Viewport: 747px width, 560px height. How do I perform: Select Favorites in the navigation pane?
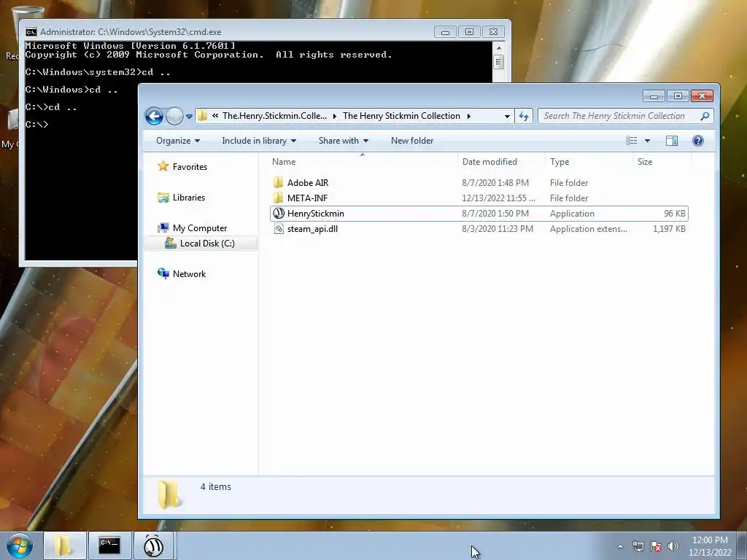tap(190, 167)
